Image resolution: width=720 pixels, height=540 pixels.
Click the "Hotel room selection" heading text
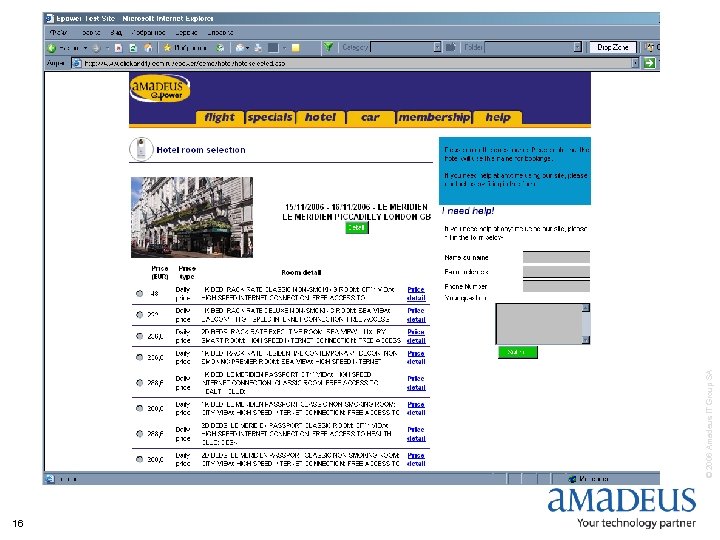pos(201,150)
